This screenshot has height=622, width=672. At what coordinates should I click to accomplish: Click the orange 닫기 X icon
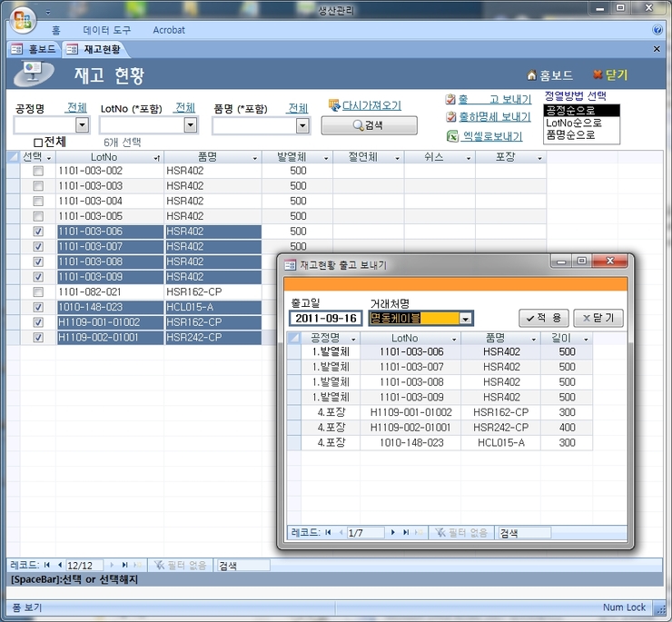pos(598,74)
